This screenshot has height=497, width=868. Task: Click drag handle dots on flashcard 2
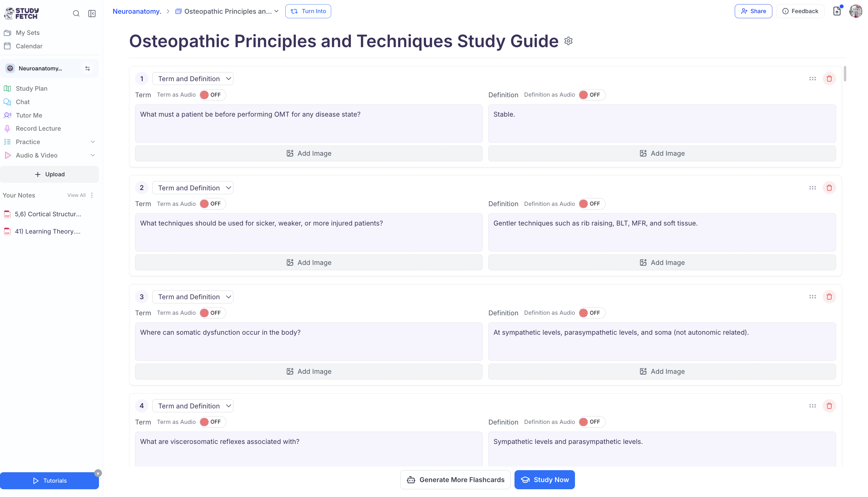[x=812, y=188]
